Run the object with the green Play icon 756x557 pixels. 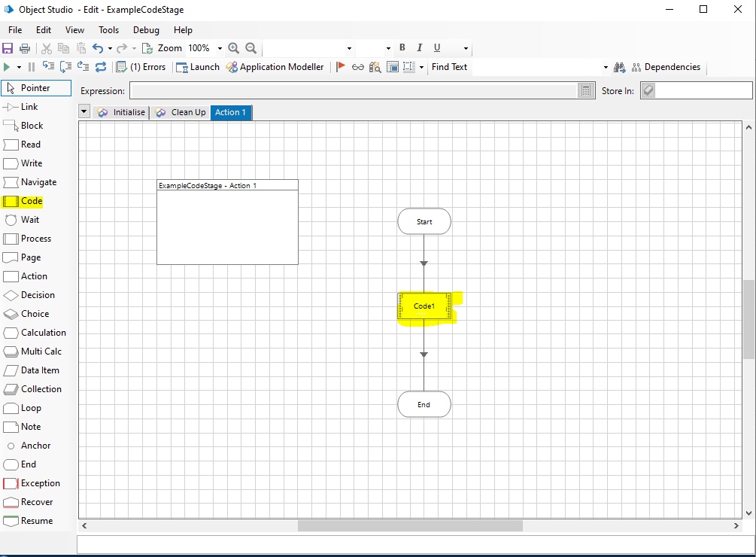pos(7,67)
